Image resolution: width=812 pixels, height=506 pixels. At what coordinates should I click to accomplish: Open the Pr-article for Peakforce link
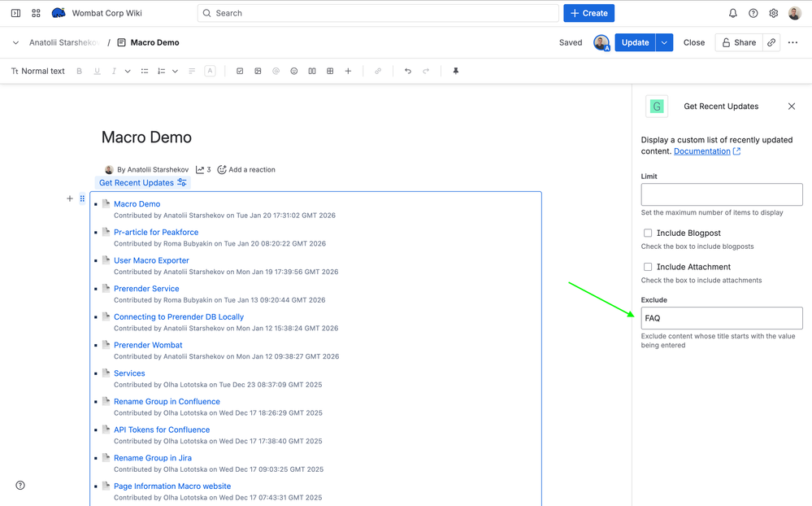tap(156, 232)
